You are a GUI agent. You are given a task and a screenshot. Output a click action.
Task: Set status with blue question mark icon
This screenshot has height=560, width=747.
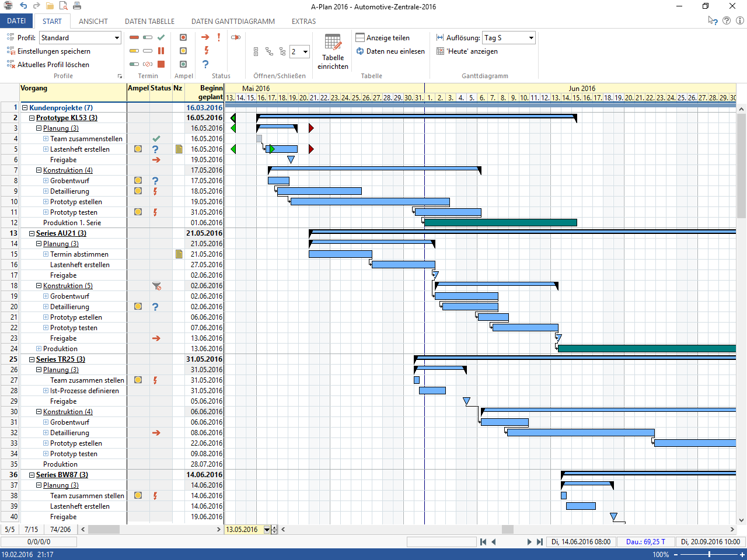coord(205,64)
